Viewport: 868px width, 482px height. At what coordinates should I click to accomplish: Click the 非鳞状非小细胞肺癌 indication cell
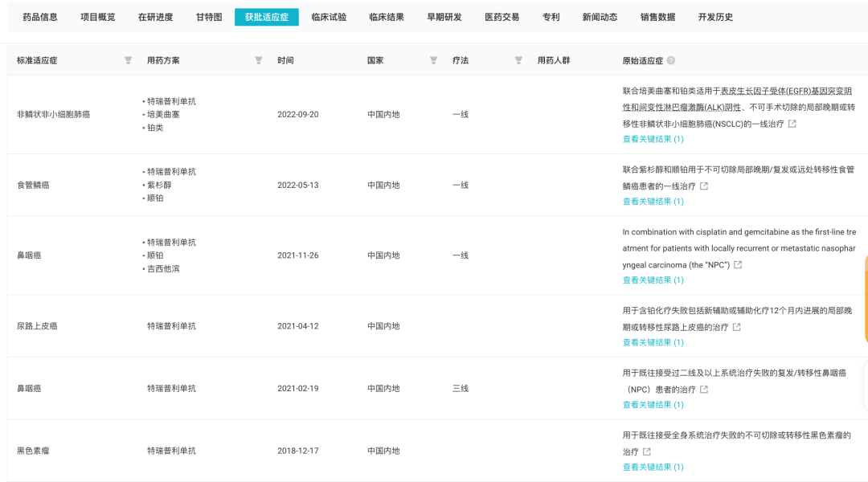coord(53,115)
